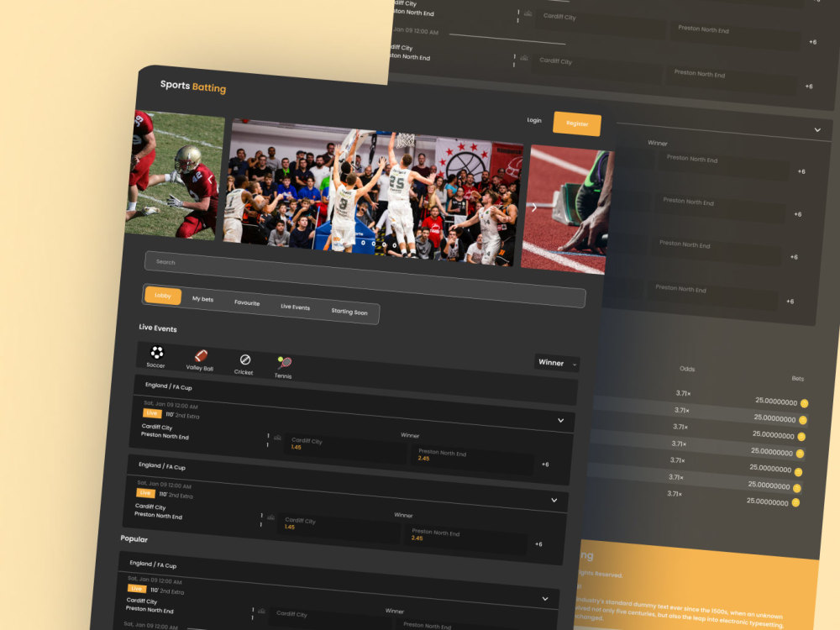Advance carousel with right arrow on track image
The height and width of the screenshot is (630, 840).
pyautogui.click(x=534, y=207)
